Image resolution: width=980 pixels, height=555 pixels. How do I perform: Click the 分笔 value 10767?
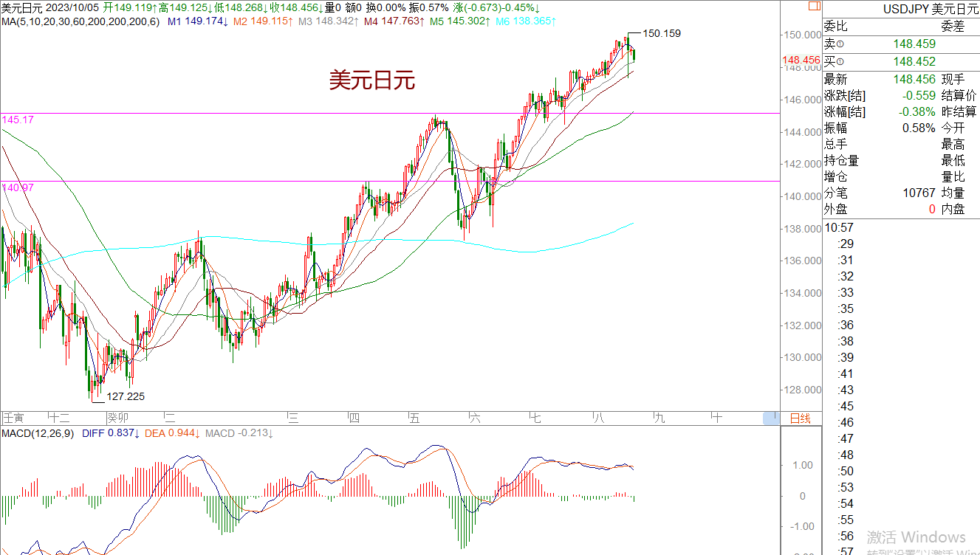pos(920,193)
